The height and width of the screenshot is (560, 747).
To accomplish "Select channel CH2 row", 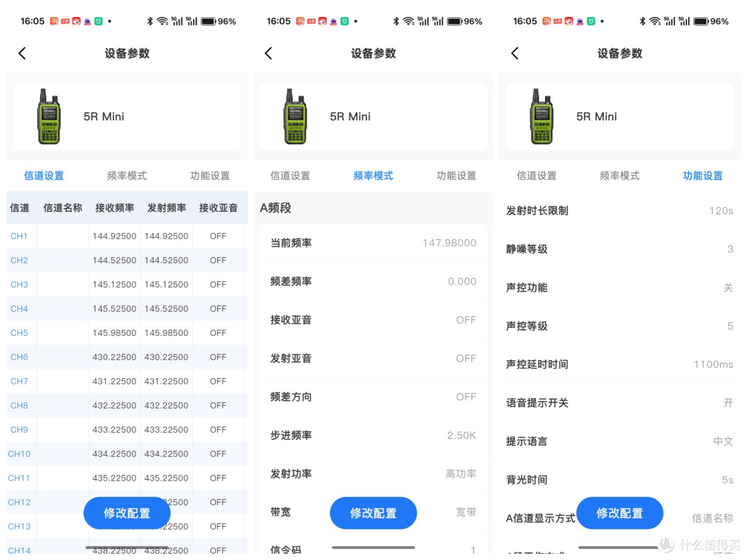I will click(127, 261).
